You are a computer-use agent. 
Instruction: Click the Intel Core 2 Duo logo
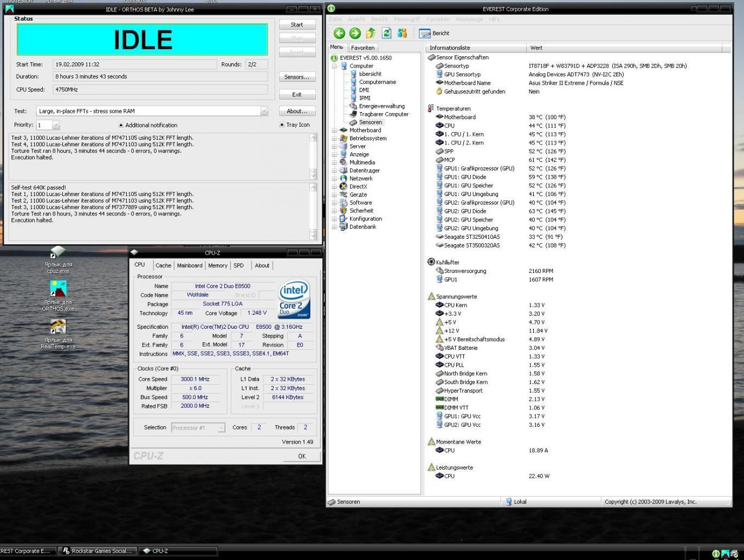294,299
